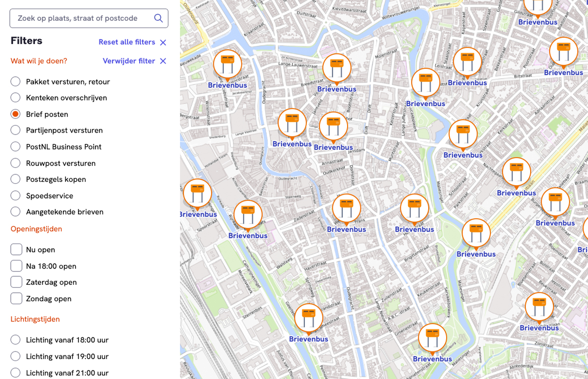Open Brievenbus marker near Jacobsstraat
The image size is (588, 379).
click(x=228, y=64)
